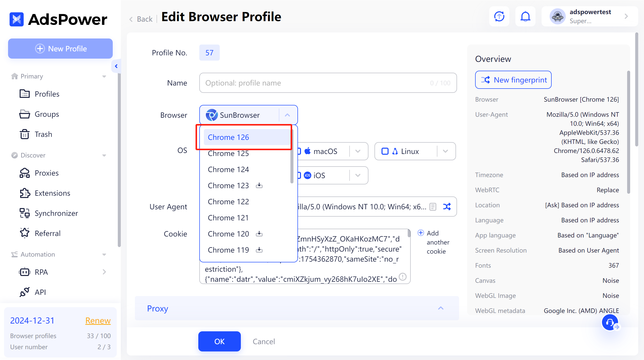Click the AdsPower logo icon
Screen dimensions: 644x360
pos(17,19)
